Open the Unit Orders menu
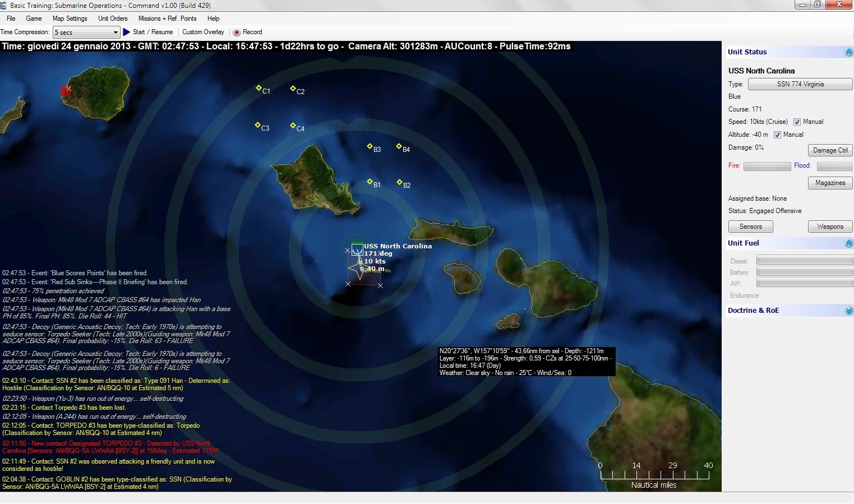This screenshot has width=854, height=504. coord(113,19)
